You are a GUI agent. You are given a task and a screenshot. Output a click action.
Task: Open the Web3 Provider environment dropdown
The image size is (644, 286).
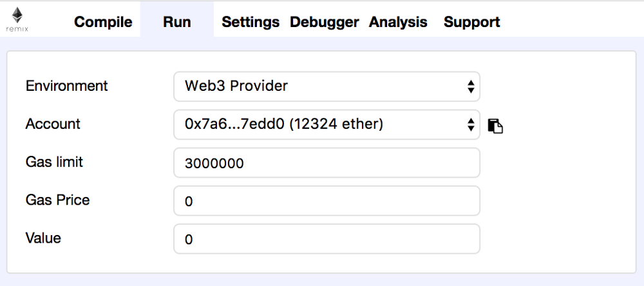click(x=322, y=86)
